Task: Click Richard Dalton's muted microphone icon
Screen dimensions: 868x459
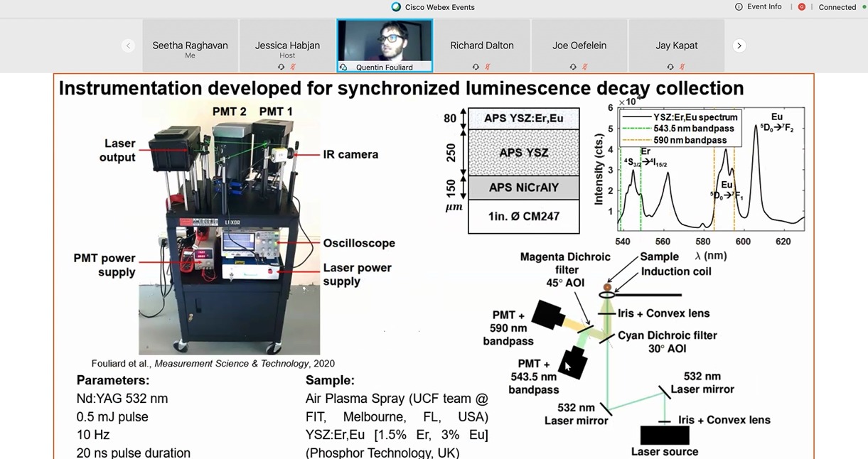Action: click(488, 67)
